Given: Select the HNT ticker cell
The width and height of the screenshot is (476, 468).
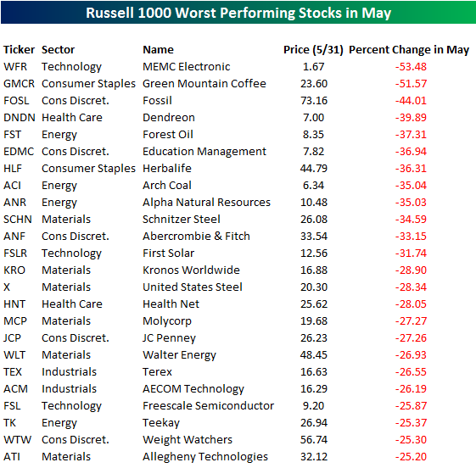Looking at the screenshot, I should 14,304.
